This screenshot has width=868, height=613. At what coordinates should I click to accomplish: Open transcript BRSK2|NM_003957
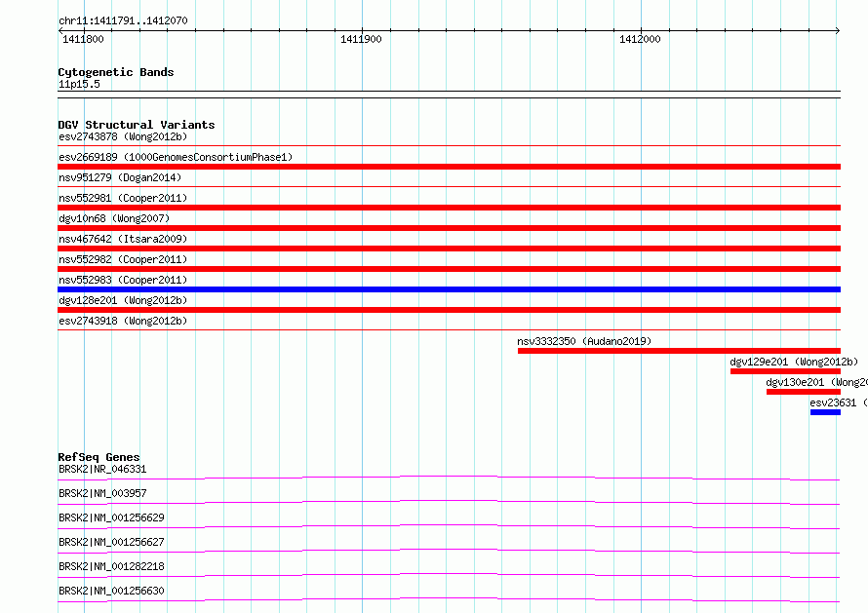(102, 493)
